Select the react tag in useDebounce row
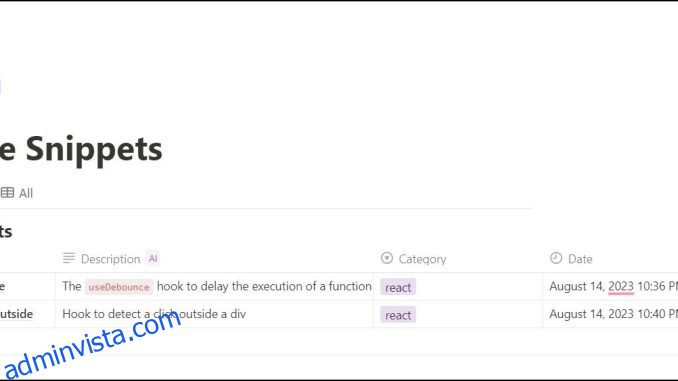 tap(398, 287)
